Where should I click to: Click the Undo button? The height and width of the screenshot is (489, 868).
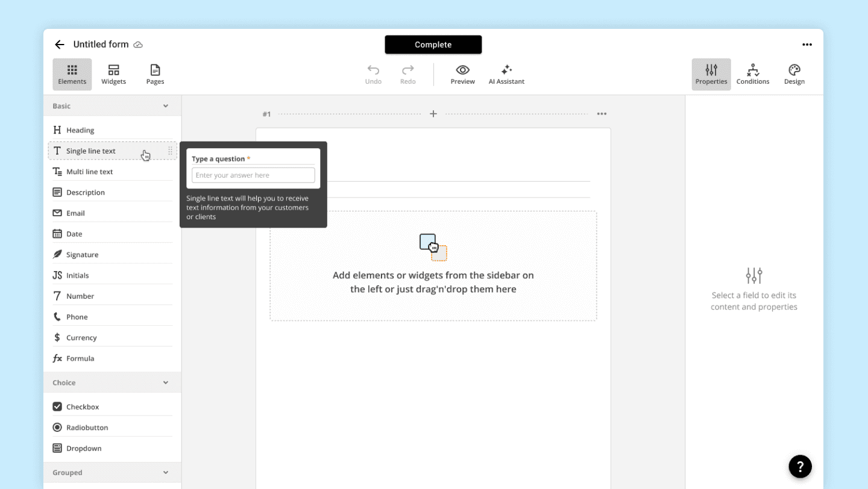[x=373, y=75]
